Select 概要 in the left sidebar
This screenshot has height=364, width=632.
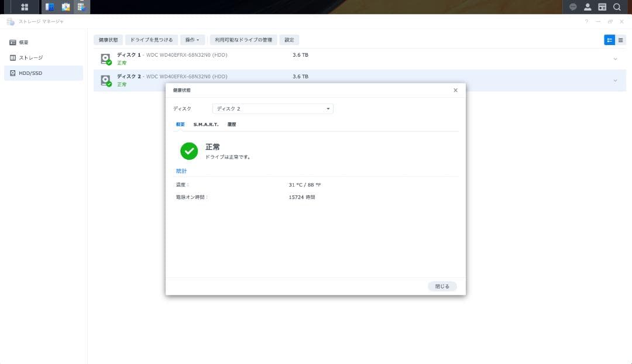tap(43, 42)
